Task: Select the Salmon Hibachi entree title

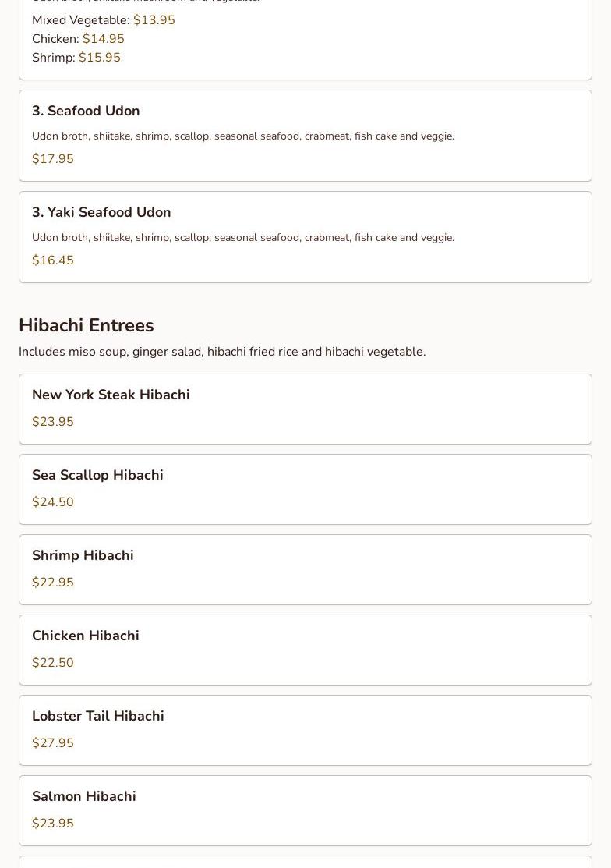Action: click(84, 796)
